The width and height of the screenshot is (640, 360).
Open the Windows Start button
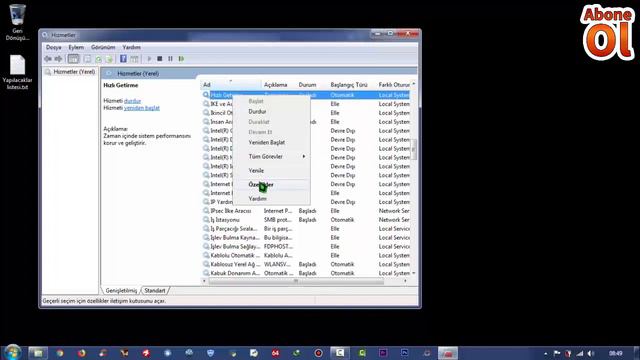(x=12, y=352)
